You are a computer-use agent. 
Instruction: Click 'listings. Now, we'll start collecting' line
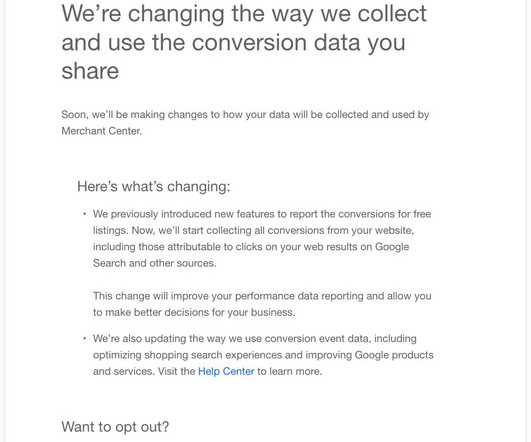[x=254, y=231]
